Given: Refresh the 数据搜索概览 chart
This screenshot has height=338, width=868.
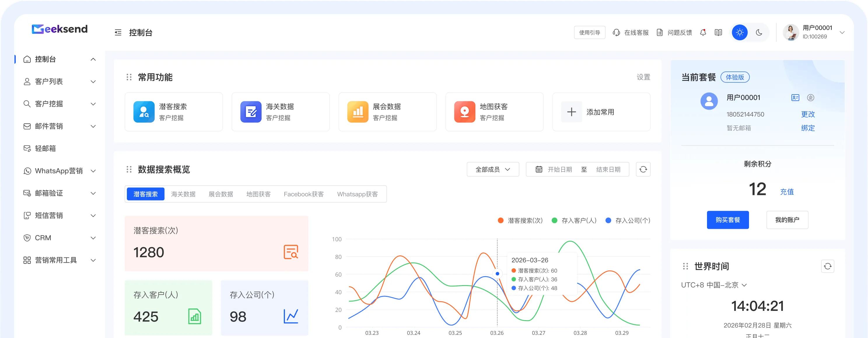Looking at the screenshot, I should [x=643, y=169].
